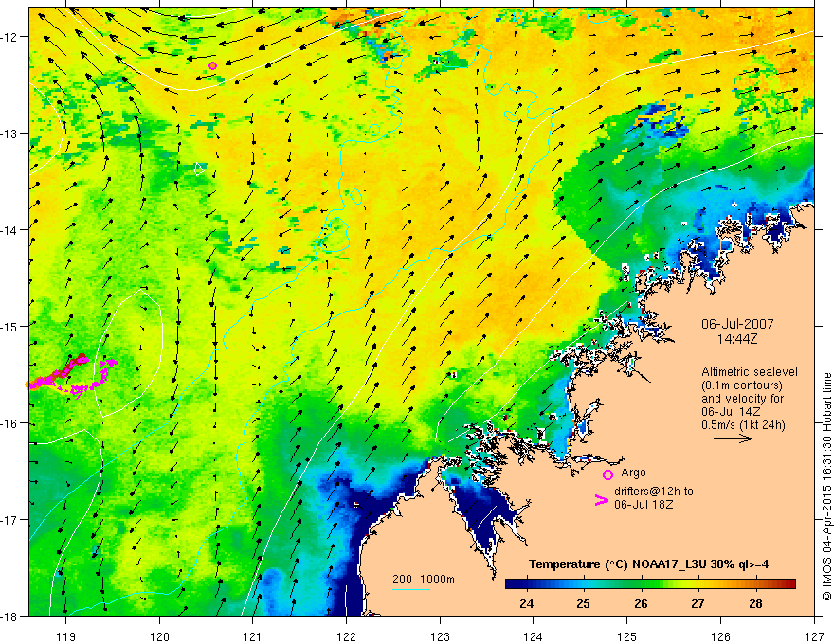This screenshot has height=644, width=834.
Task: Click the '06-Jul 18Z' legend text
Action: [644, 504]
